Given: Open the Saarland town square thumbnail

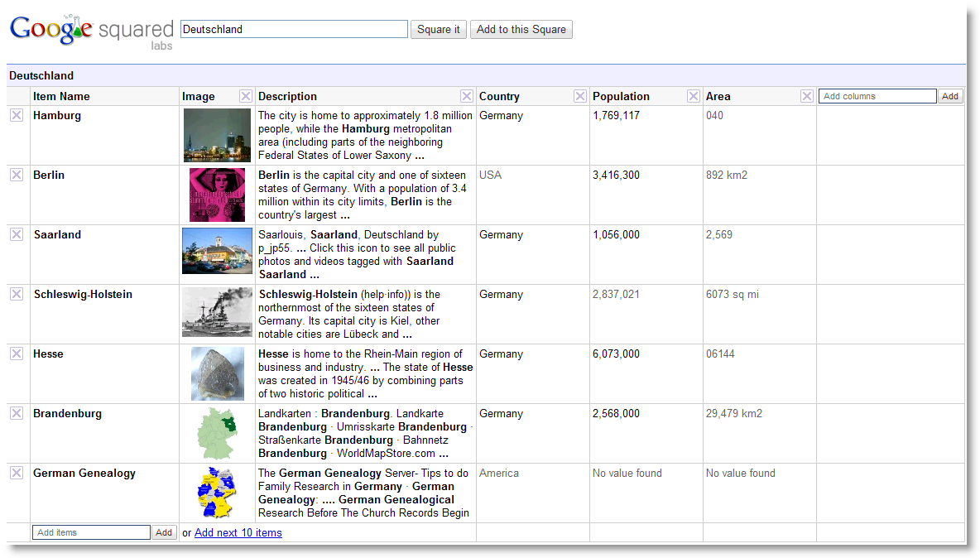Looking at the screenshot, I should pyautogui.click(x=217, y=251).
